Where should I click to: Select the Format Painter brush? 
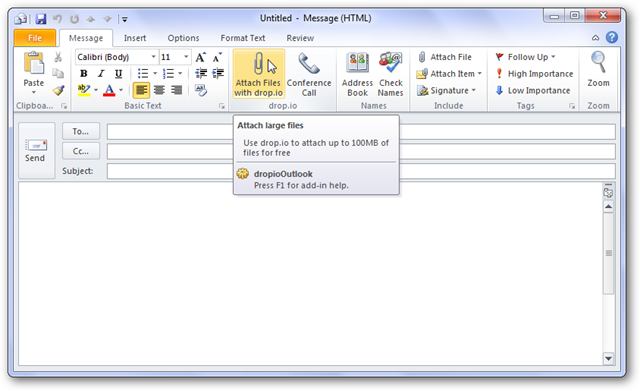(x=58, y=90)
